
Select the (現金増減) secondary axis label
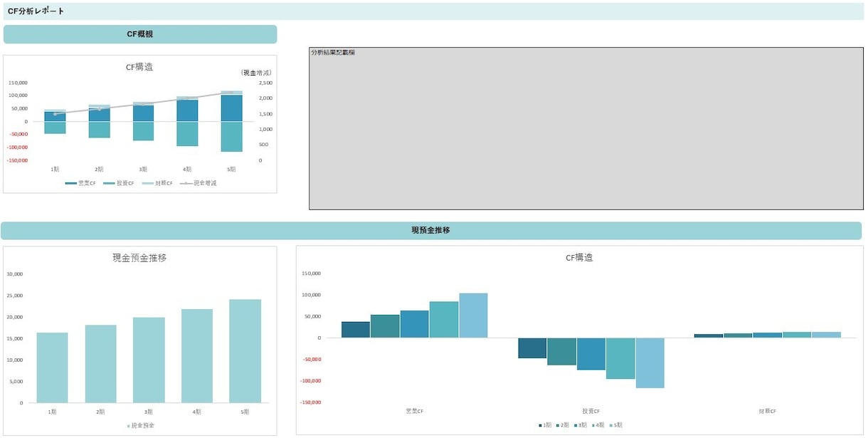(x=256, y=73)
